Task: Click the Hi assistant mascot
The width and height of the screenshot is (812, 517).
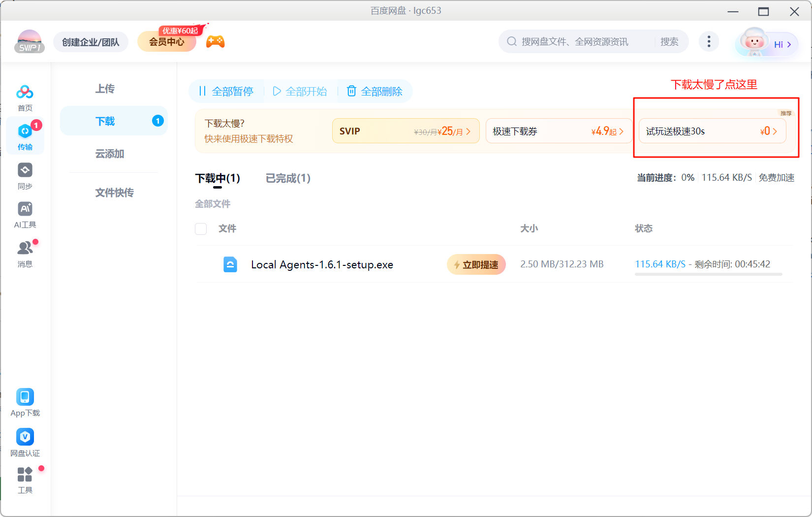Action: (753, 42)
